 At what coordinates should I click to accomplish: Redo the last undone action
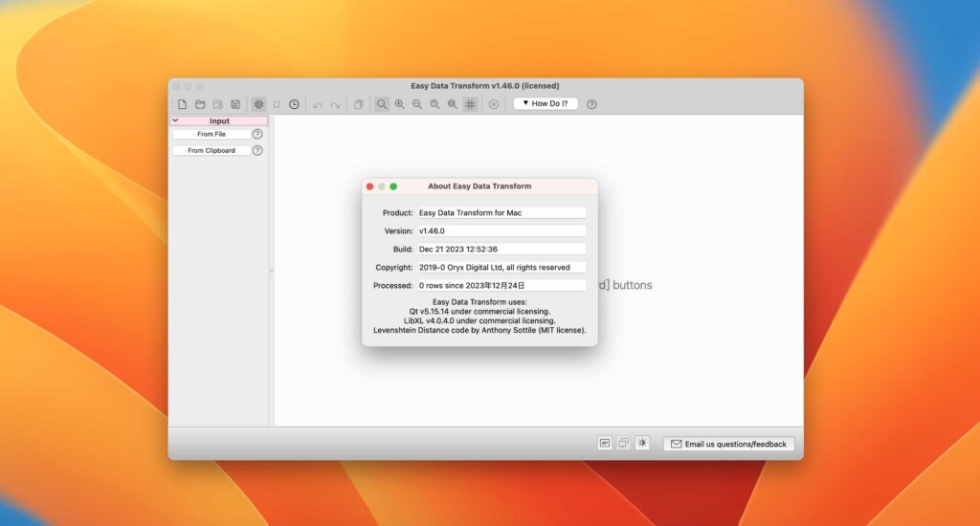click(x=335, y=104)
